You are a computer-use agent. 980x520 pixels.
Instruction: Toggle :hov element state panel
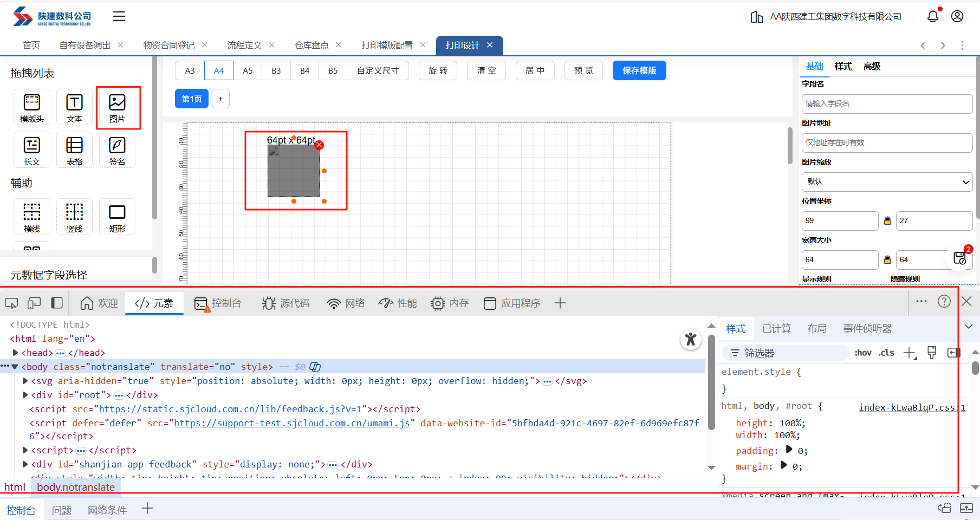coord(863,353)
